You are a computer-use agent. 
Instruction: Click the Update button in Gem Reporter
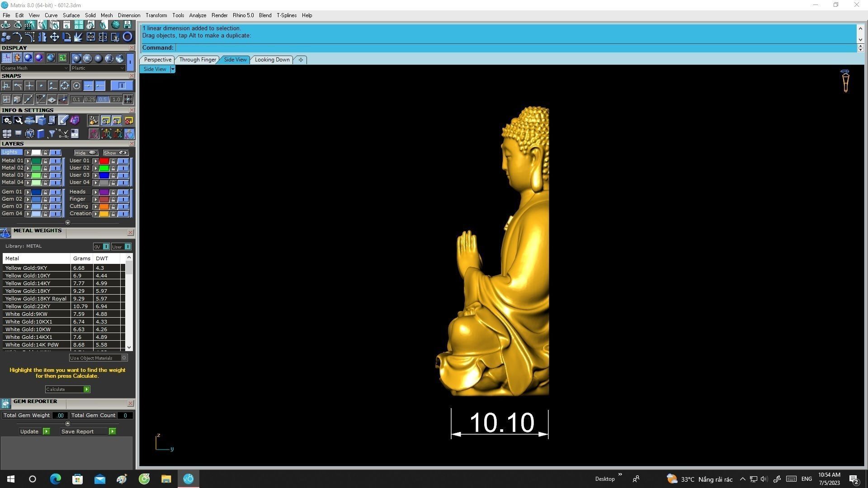click(34, 432)
